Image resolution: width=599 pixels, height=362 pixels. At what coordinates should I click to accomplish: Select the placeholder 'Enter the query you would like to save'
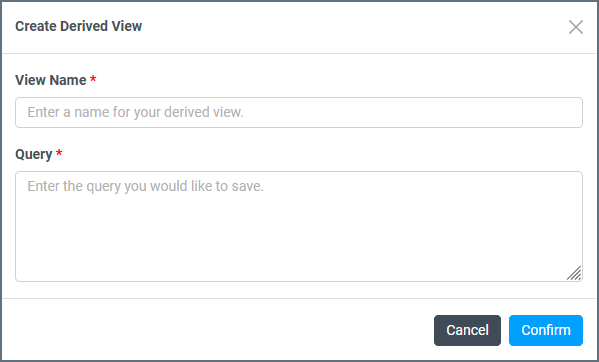[146, 186]
